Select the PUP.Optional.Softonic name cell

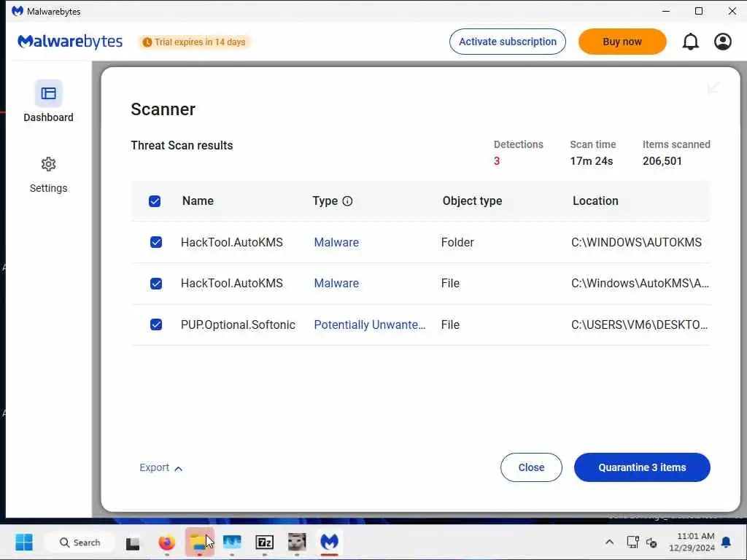click(x=238, y=324)
